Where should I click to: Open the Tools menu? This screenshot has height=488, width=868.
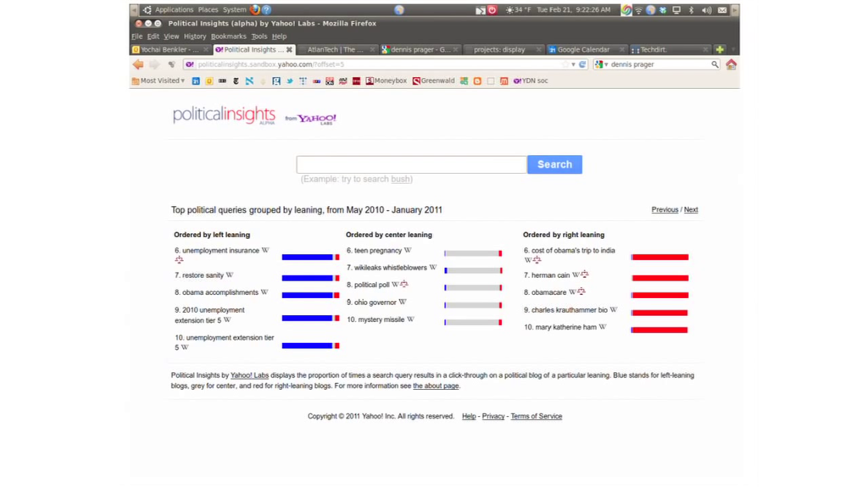point(259,36)
